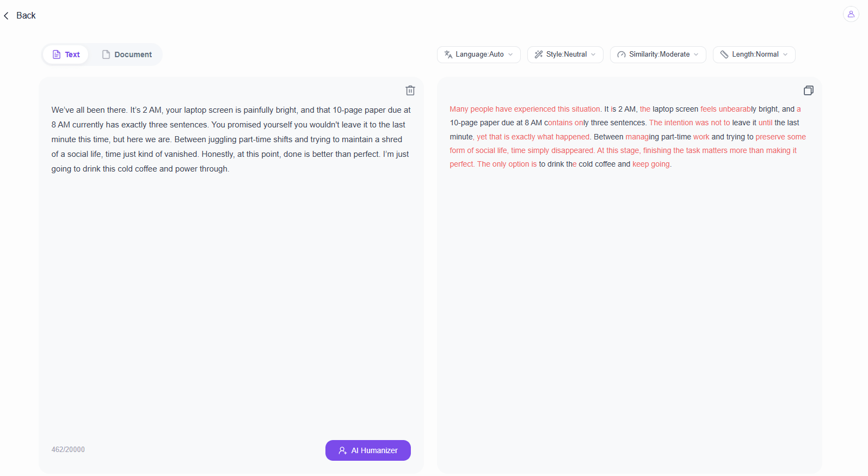The image size is (868, 476).
Task: Click inside the input text area
Action: tap(231, 272)
